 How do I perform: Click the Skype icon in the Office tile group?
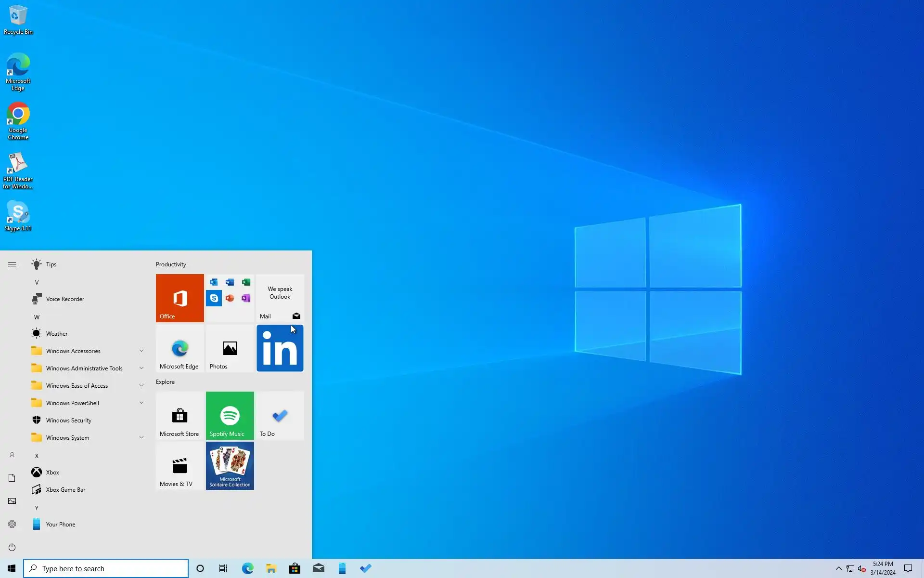[x=214, y=298]
